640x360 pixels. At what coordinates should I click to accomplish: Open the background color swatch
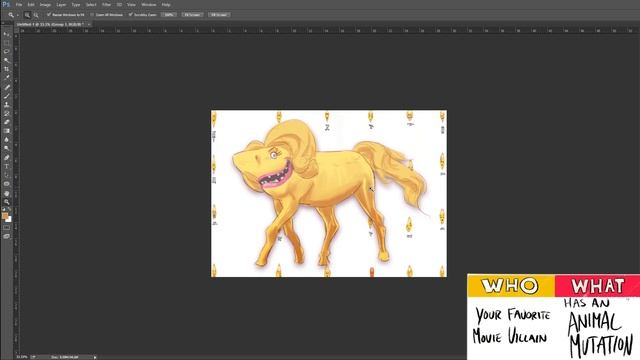click(x=9, y=219)
